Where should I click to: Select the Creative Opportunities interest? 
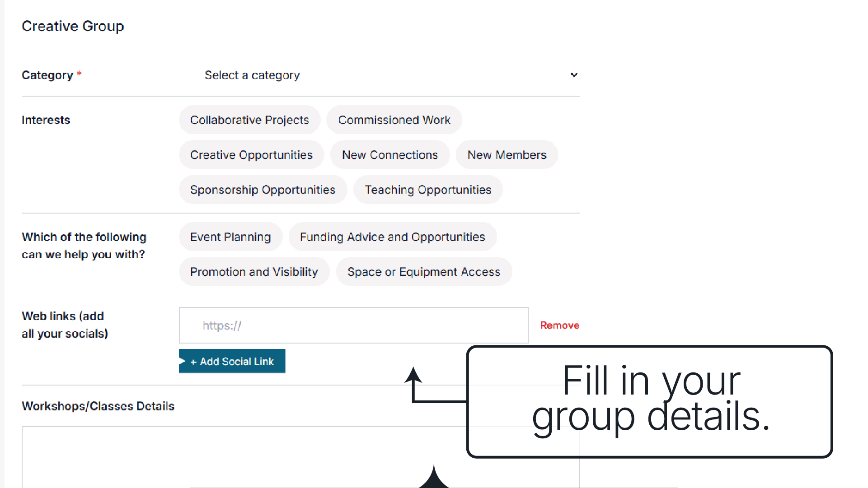click(251, 155)
